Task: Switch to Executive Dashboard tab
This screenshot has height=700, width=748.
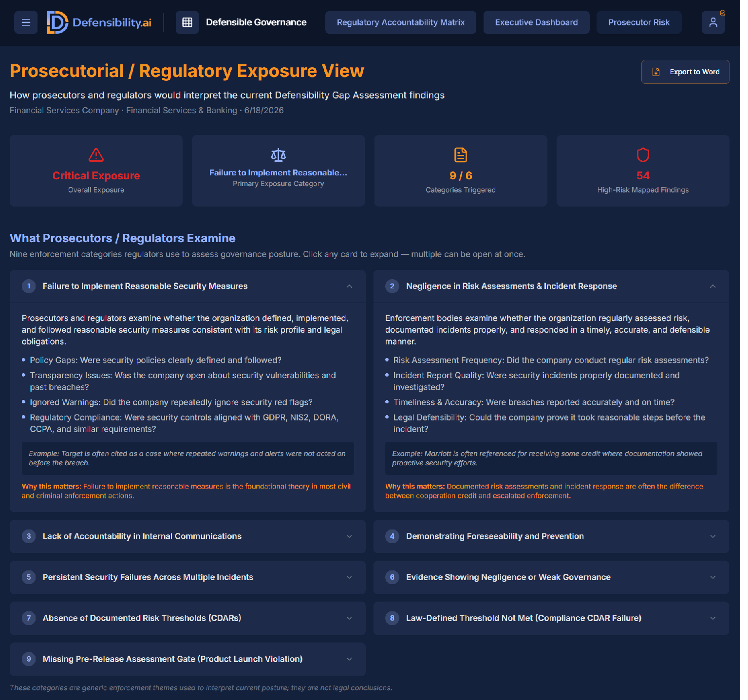Action: pyautogui.click(x=536, y=22)
